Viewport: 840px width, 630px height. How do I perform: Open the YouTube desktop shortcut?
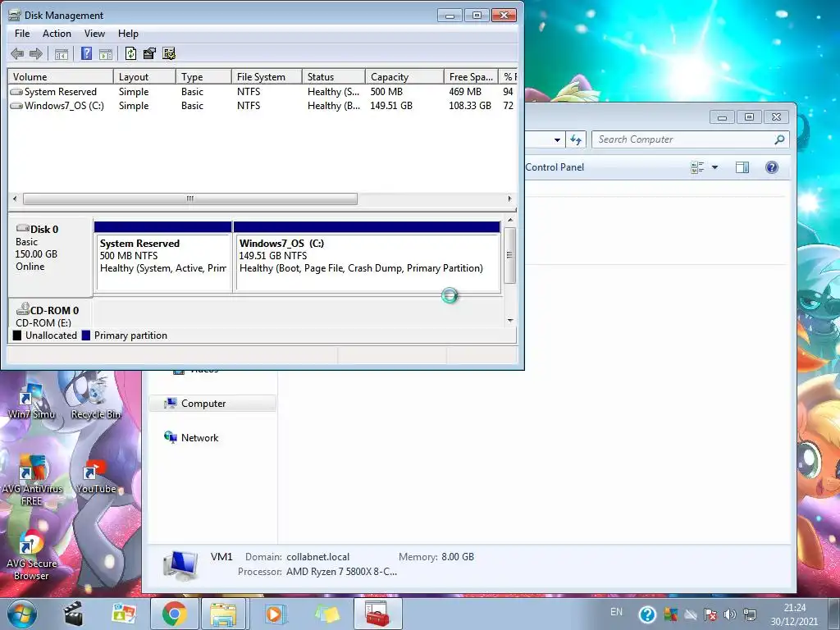(96, 477)
